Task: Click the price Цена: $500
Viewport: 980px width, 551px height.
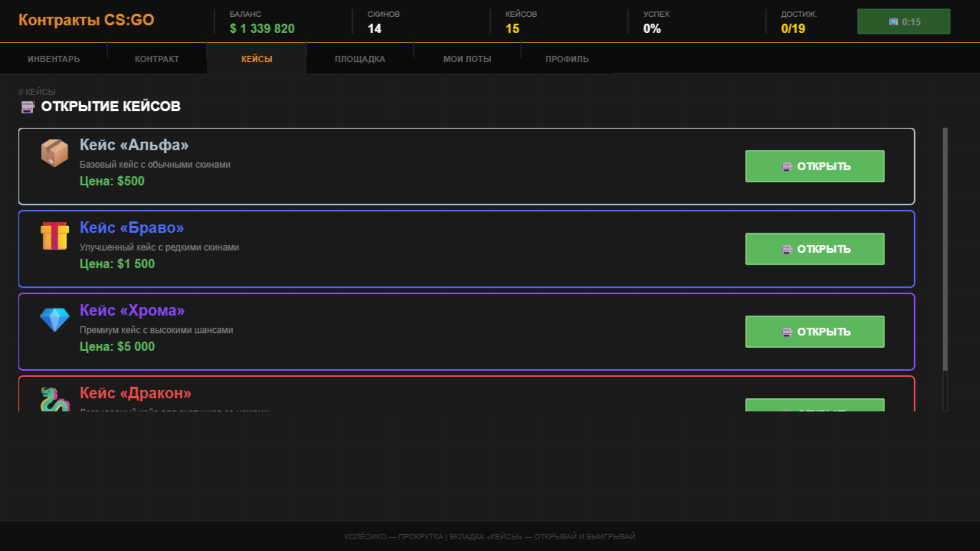Action: pyautogui.click(x=112, y=181)
